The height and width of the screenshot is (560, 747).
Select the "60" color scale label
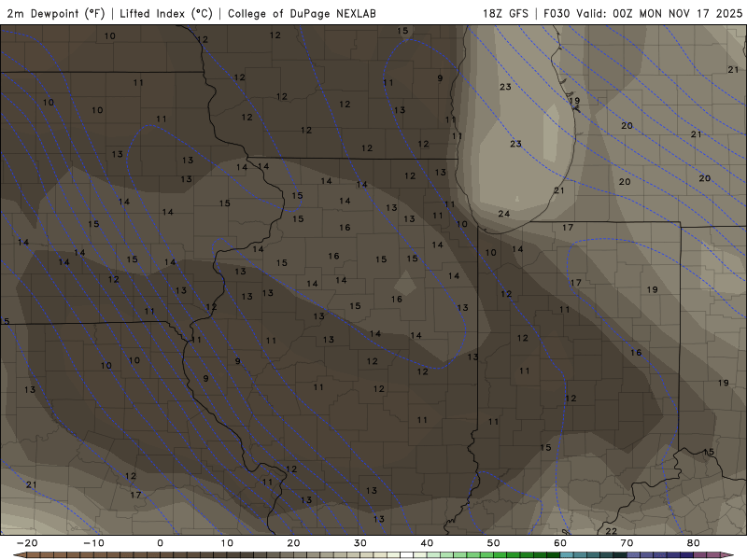(560, 543)
